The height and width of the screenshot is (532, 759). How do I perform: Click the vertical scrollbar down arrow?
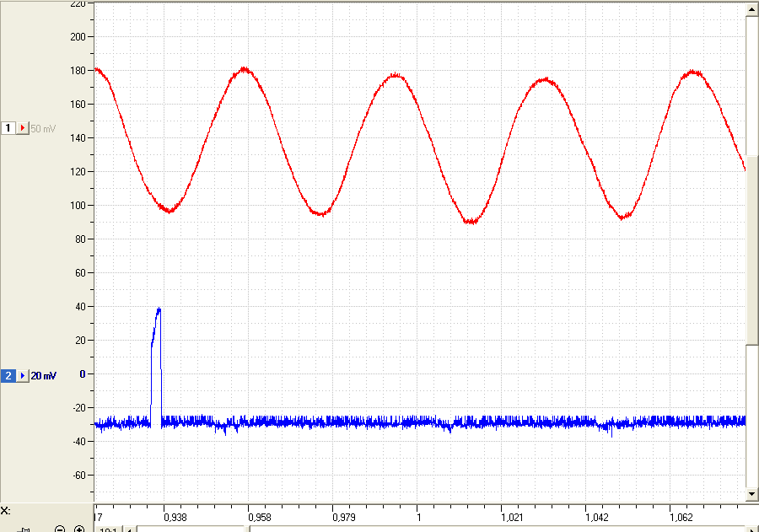coord(751,494)
